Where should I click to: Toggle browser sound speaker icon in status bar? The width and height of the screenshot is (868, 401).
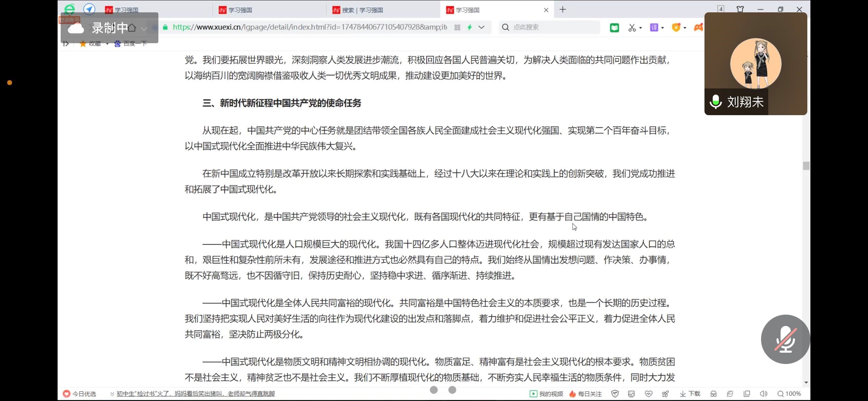tap(763, 394)
